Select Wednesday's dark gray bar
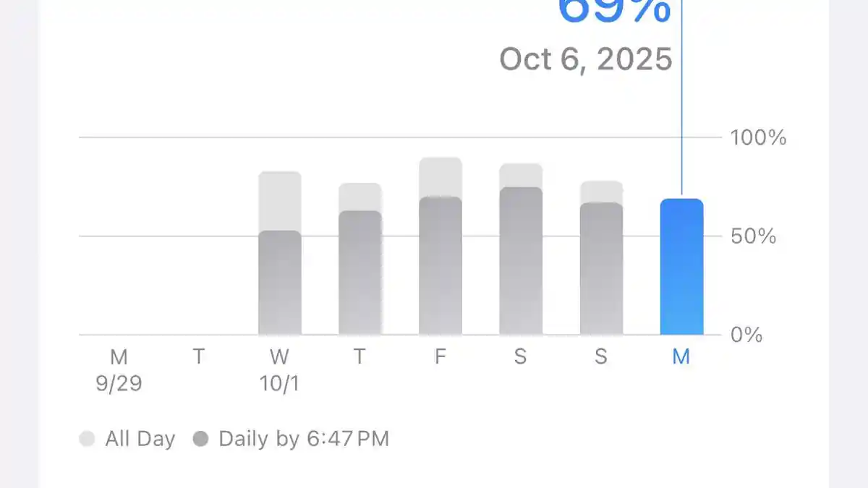The width and height of the screenshot is (868, 488). point(280,283)
